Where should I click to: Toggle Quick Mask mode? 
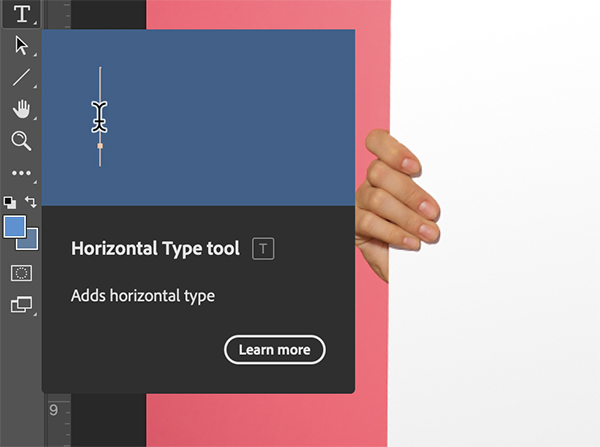tap(21, 273)
